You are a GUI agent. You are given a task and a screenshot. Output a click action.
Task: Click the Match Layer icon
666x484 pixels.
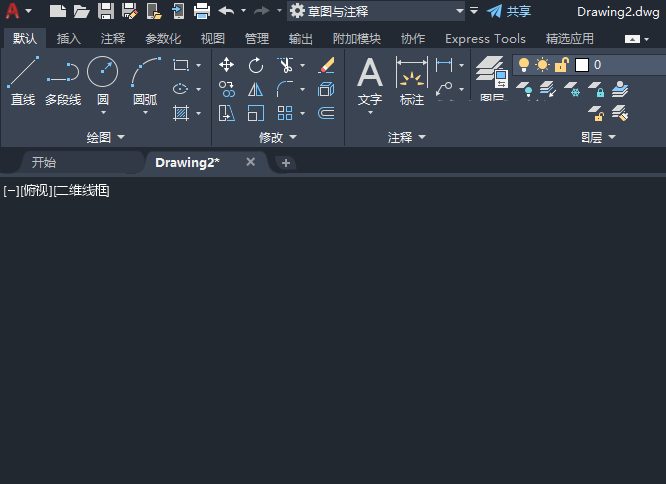tap(620, 113)
